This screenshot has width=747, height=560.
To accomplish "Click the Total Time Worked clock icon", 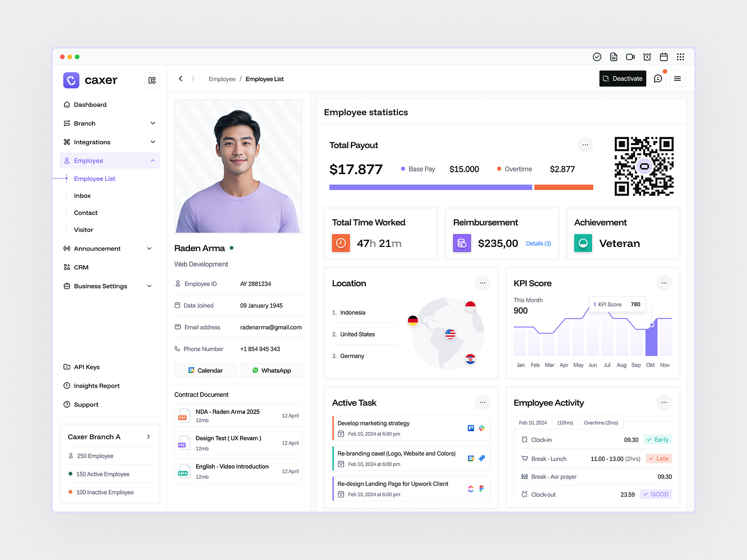I will coord(341,243).
